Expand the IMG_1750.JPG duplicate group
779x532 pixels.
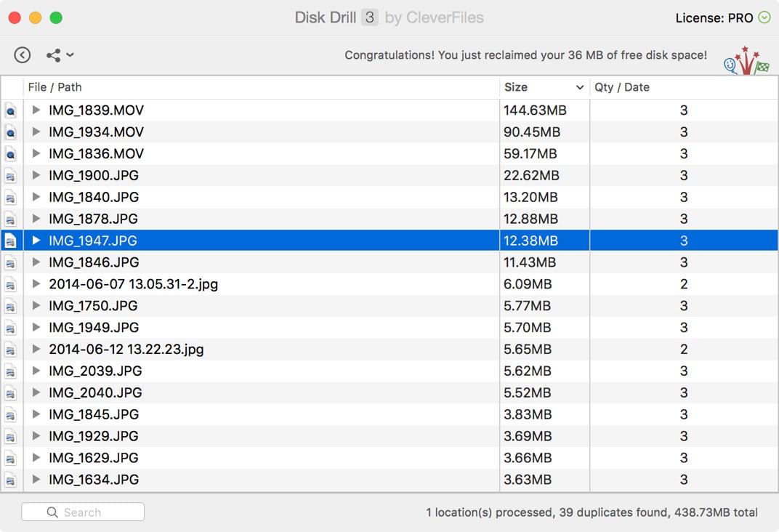tap(36, 305)
